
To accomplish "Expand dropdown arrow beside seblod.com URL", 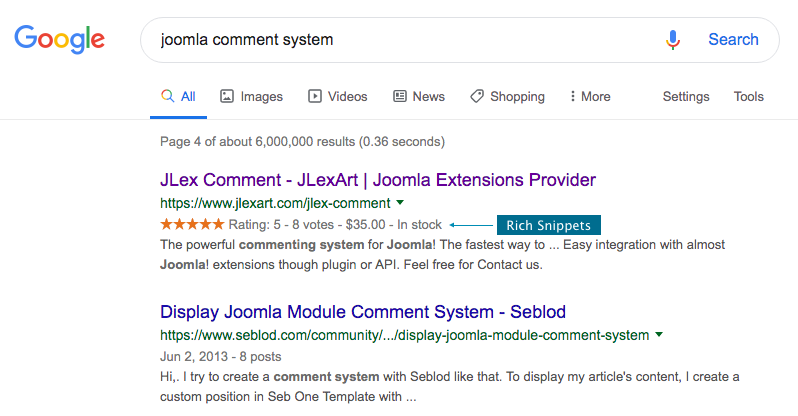I will pos(659,335).
